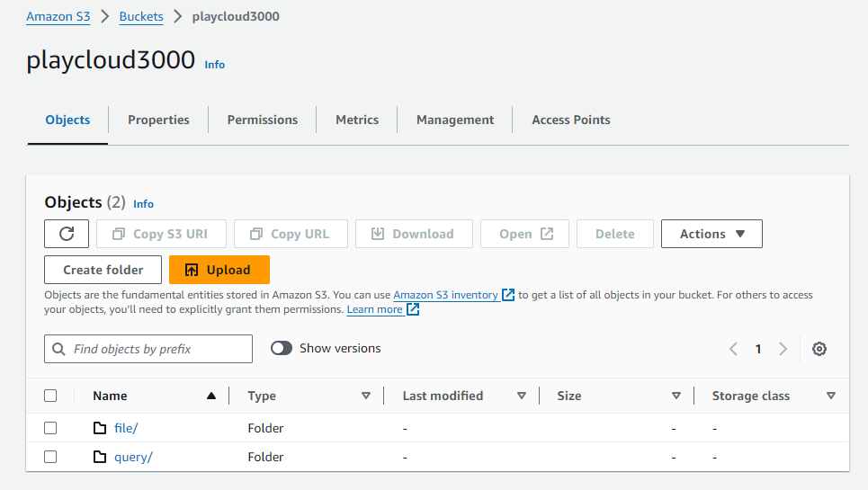
Task: Go to next page arrow
Action: click(783, 349)
